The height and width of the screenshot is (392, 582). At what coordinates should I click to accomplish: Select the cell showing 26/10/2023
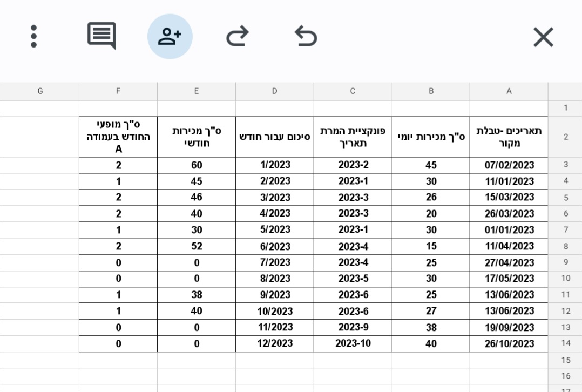pyautogui.click(x=509, y=343)
